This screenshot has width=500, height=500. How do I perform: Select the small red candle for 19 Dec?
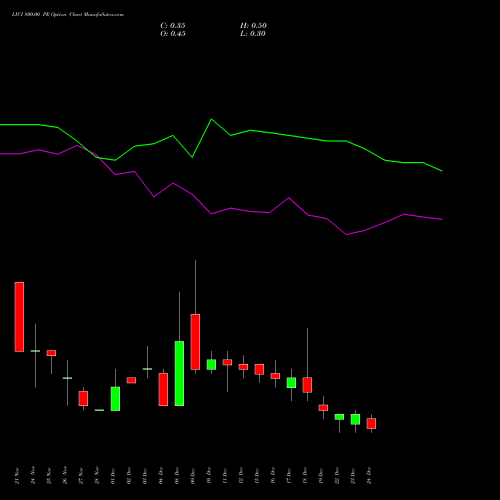(x=323, y=408)
